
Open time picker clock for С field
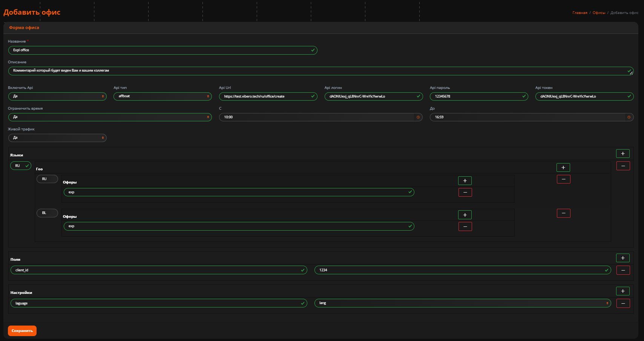point(418,117)
